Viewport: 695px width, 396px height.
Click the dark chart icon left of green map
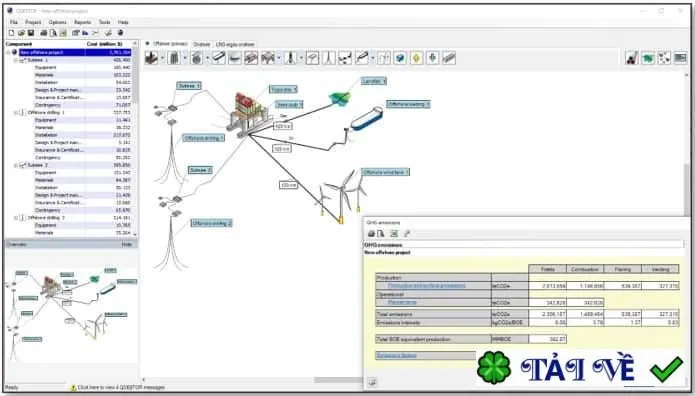coord(632,58)
